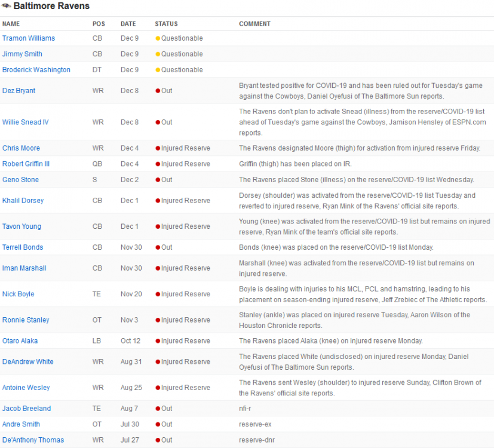View Tavon Young player page

tap(22, 226)
